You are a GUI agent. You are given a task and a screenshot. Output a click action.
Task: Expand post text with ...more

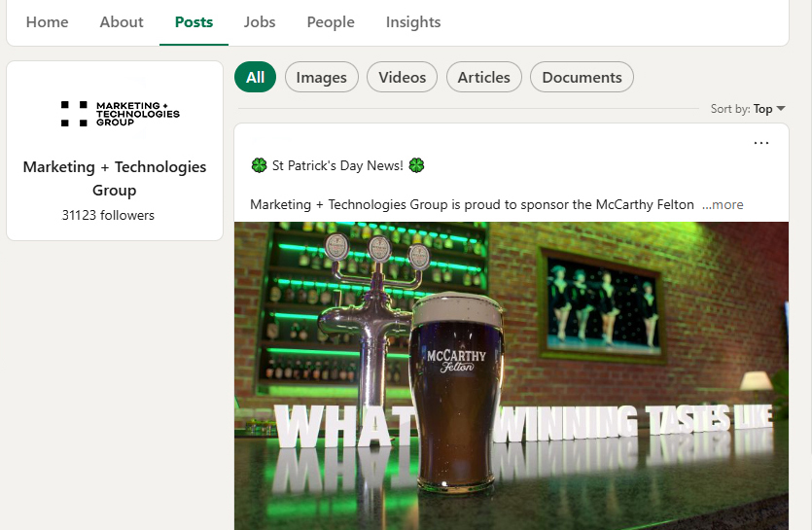pos(723,204)
